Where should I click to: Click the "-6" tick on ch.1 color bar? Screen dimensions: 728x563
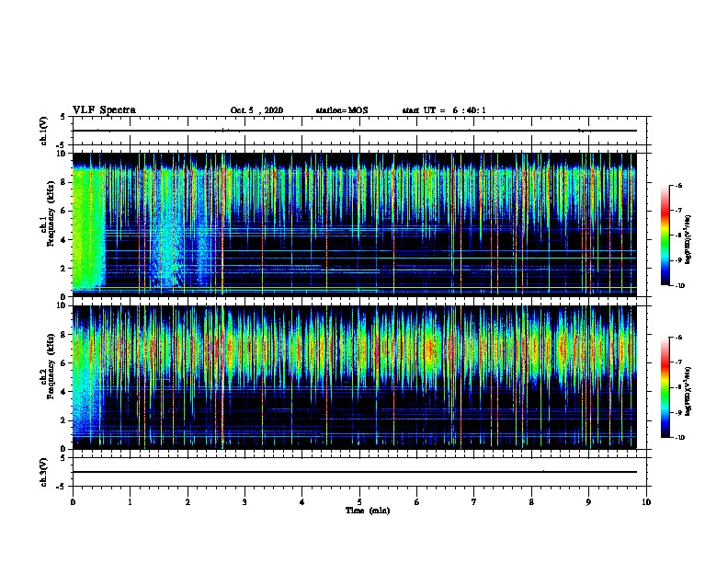[x=678, y=185]
